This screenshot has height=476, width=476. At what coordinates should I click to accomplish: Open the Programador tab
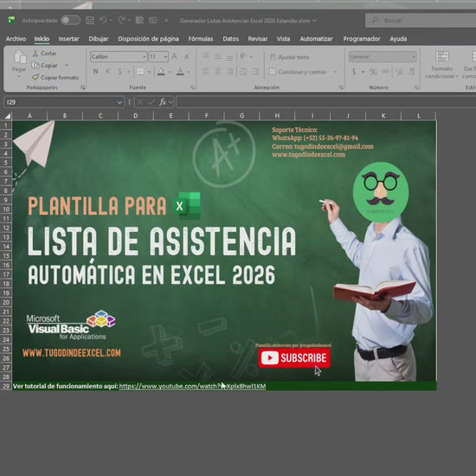point(362,39)
